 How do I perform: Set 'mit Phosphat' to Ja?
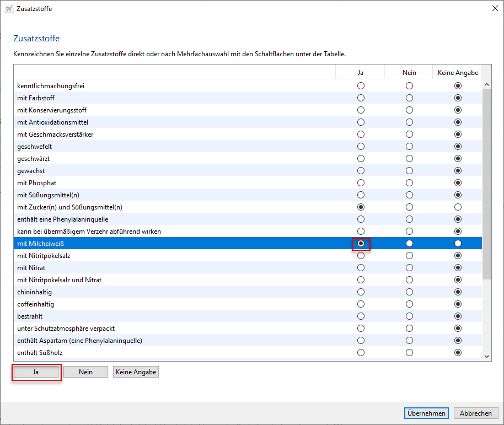coord(361,183)
